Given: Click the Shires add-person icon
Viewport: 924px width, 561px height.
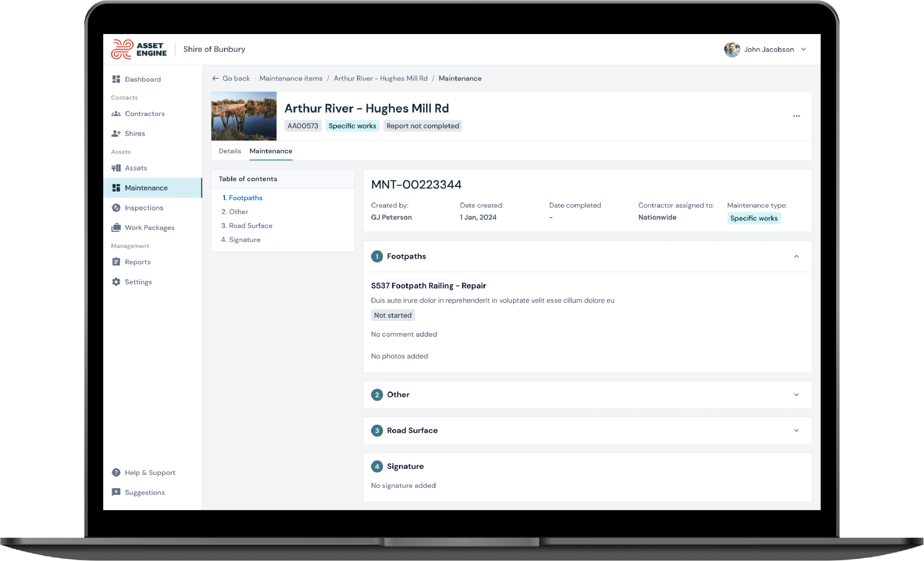Looking at the screenshot, I should click(x=116, y=133).
